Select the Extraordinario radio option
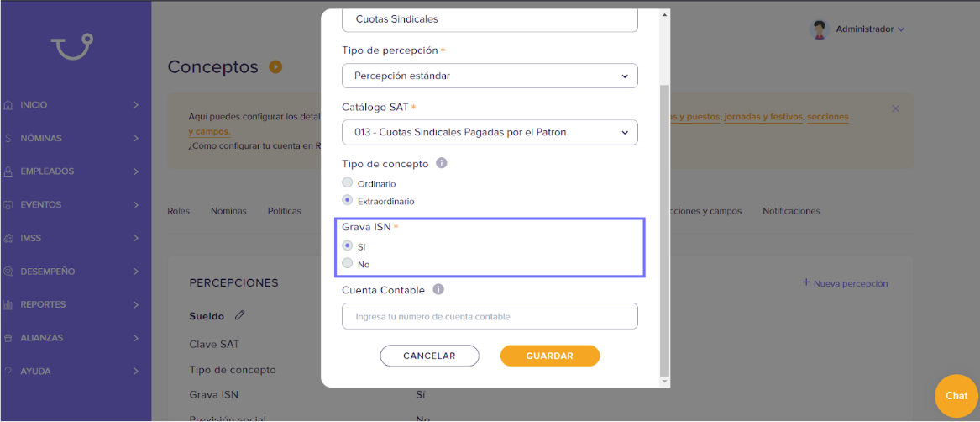The height and width of the screenshot is (422, 980). click(x=348, y=201)
